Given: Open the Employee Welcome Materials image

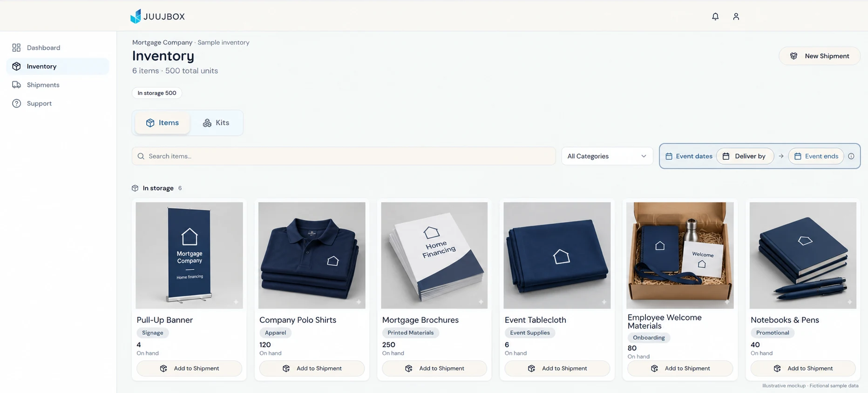Looking at the screenshot, I should 680,255.
